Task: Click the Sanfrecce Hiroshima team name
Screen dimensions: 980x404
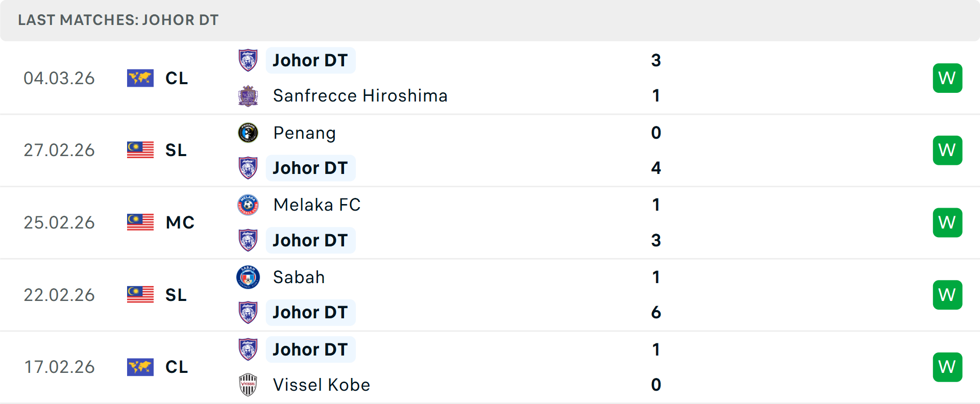Action: (359, 95)
